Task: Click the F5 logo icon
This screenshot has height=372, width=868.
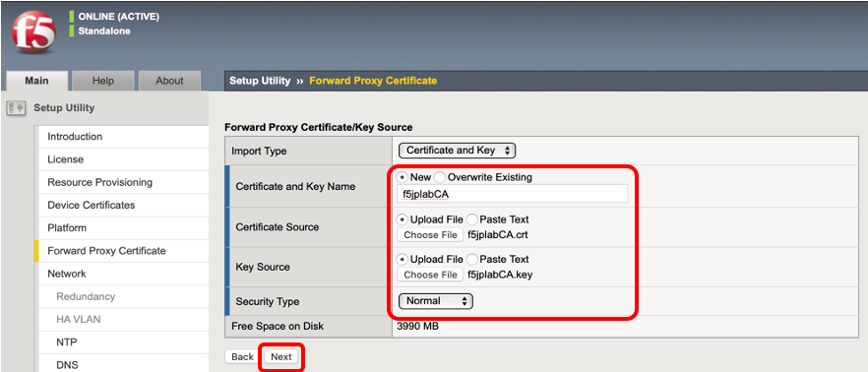Action: point(33,32)
